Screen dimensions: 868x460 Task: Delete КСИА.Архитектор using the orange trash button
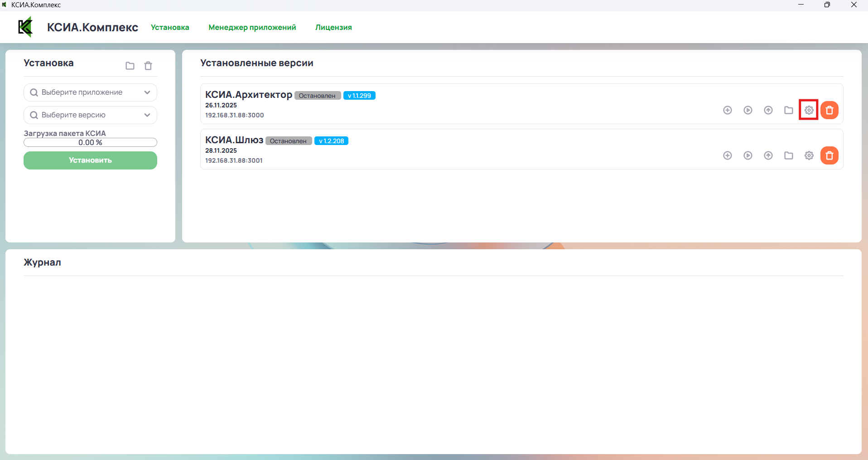tap(829, 110)
